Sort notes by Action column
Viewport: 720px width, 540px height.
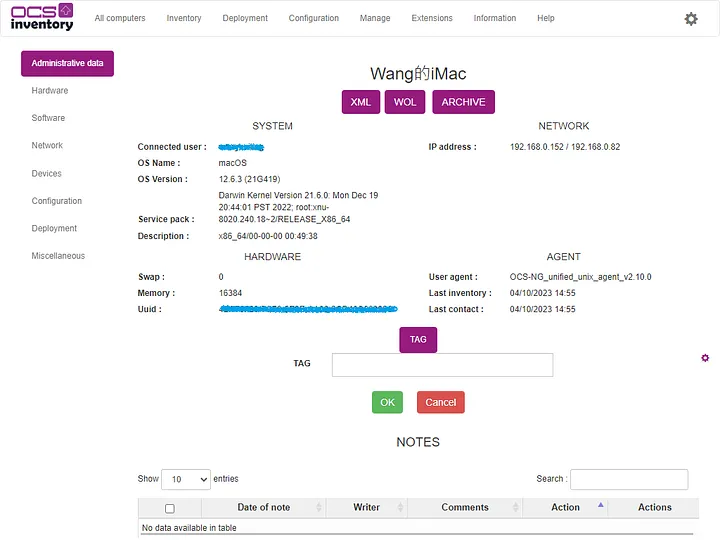click(565, 507)
